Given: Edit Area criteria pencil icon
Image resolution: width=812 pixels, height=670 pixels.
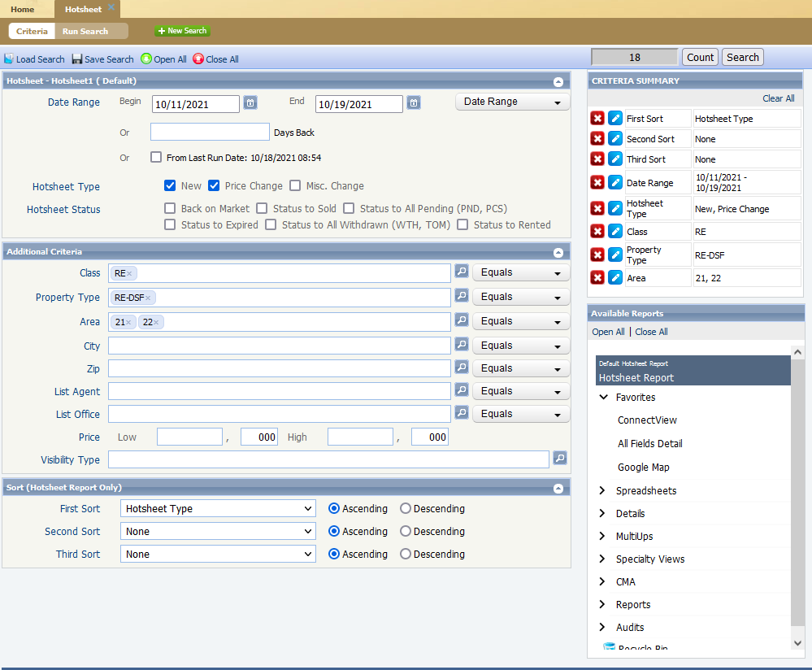Looking at the screenshot, I should click(x=614, y=278).
